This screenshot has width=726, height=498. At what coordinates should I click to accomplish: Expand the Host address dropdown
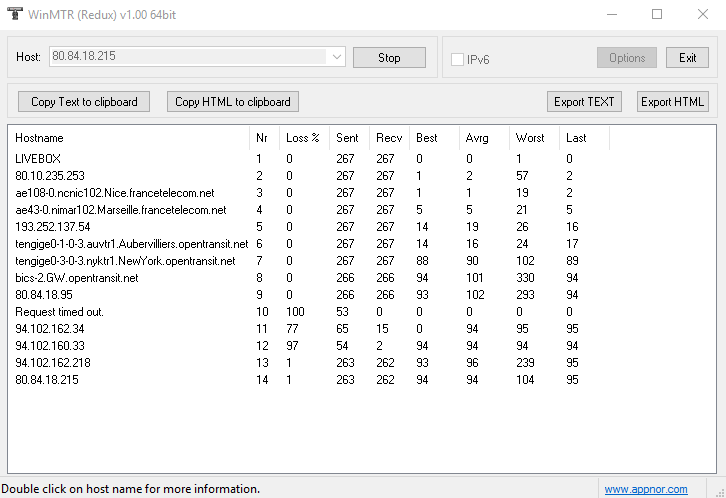click(336, 57)
